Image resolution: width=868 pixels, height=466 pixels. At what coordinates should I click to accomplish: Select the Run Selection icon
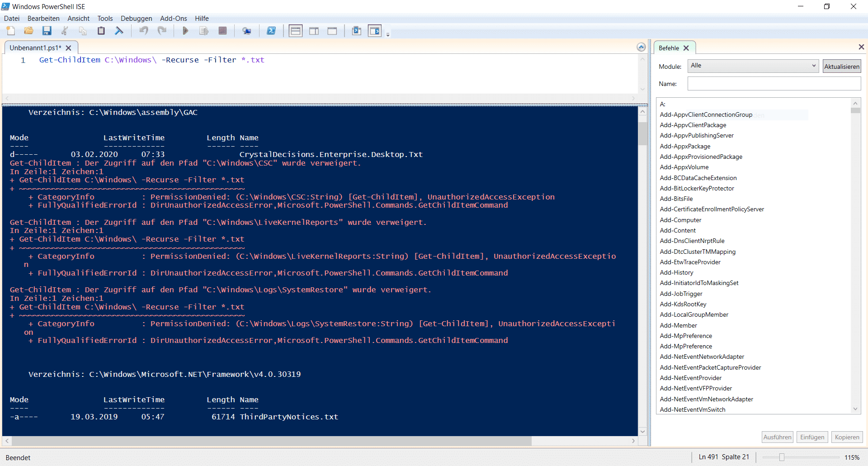coord(203,31)
